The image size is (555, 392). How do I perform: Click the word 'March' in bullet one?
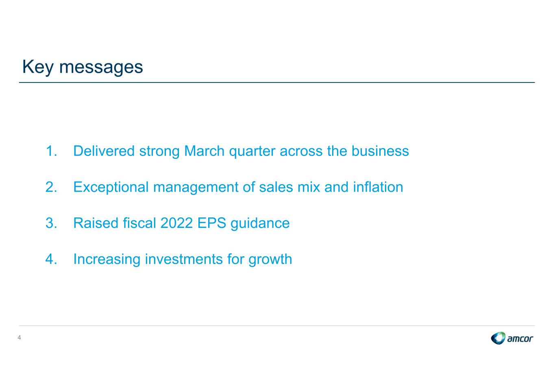204,151
